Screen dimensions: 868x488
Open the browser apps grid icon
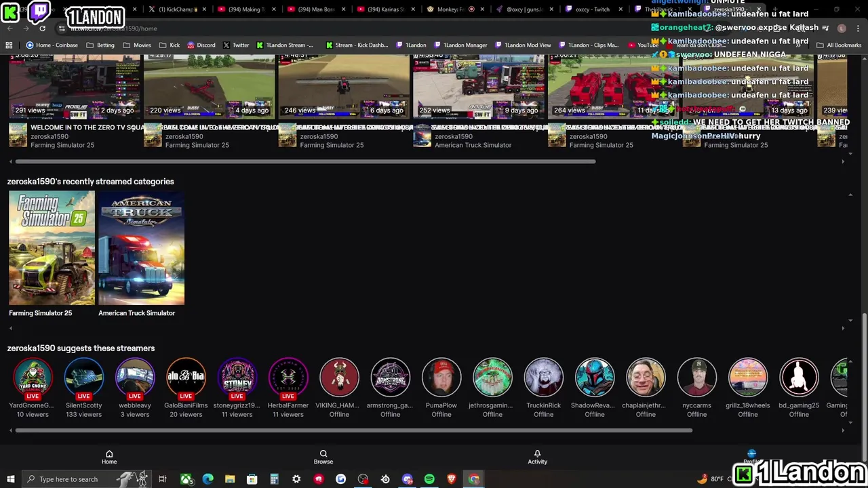tap(9, 45)
